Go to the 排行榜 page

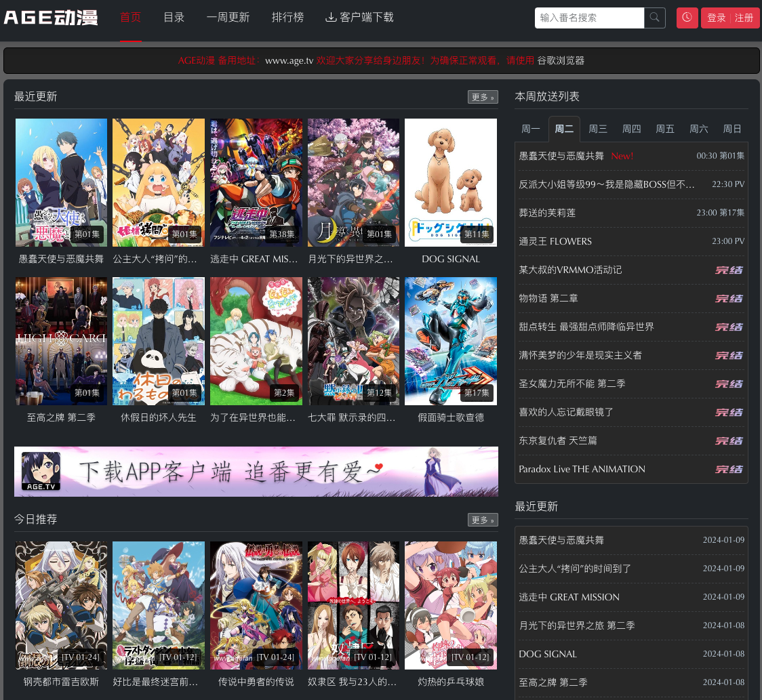[287, 18]
